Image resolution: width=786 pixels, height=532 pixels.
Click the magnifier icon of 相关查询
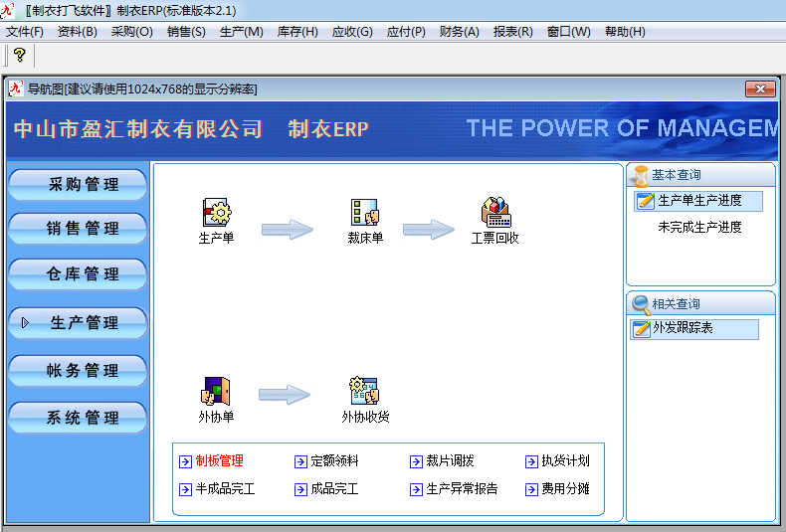click(641, 303)
